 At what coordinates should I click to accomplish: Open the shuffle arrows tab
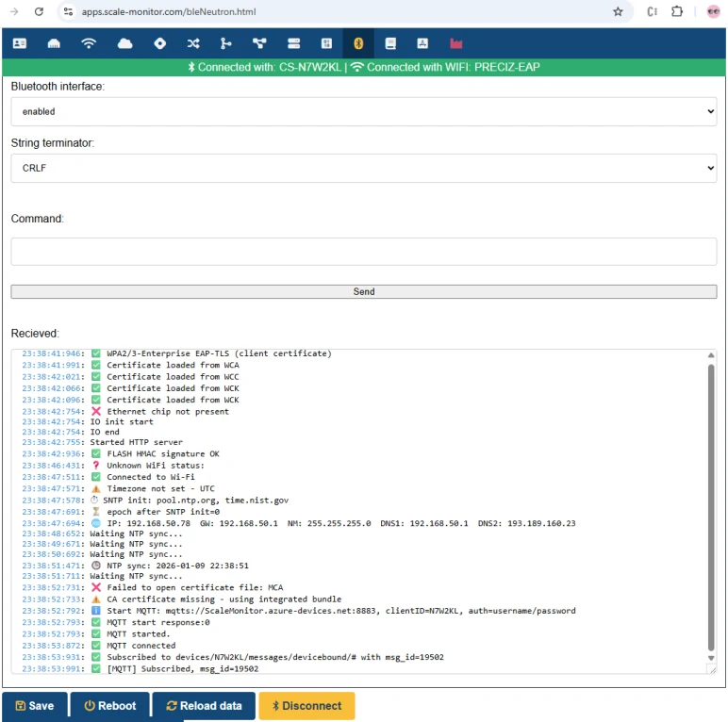point(193,43)
